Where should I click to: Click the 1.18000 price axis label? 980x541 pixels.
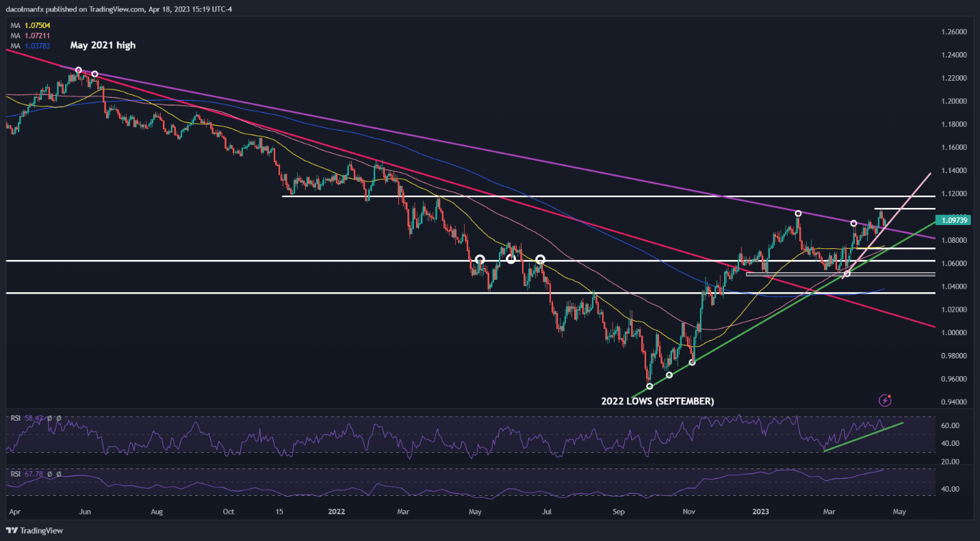pos(955,124)
